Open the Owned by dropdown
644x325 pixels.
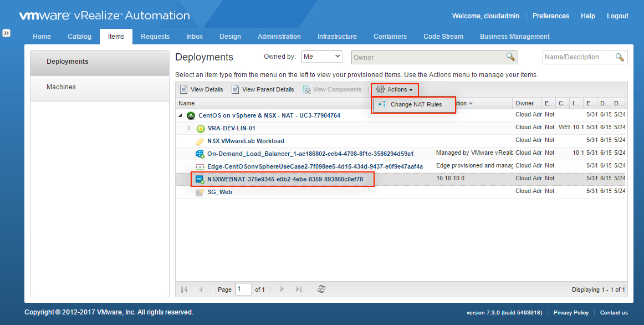point(322,57)
